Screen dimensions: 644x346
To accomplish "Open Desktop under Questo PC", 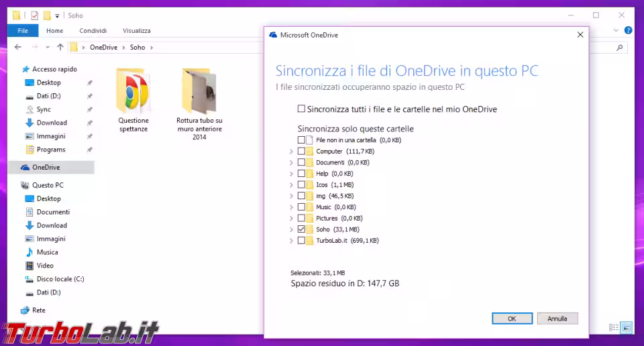I will pyautogui.click(x=48, y=198).
